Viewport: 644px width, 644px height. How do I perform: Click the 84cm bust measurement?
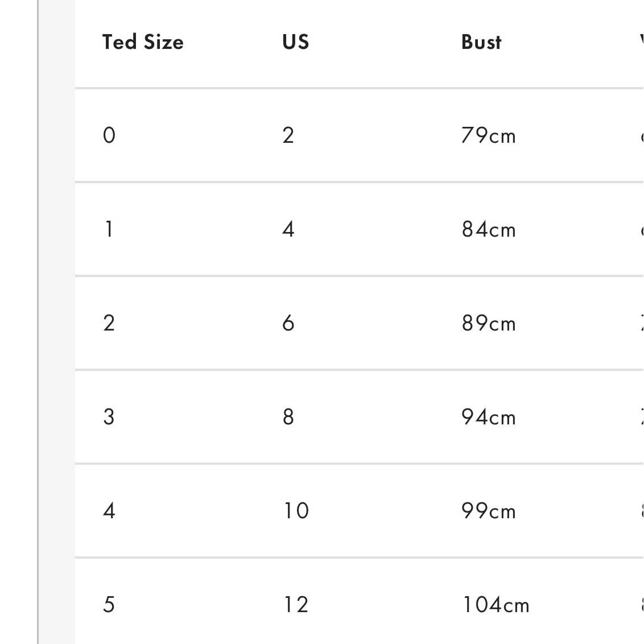pyautogui.click(x=489, y=229)
